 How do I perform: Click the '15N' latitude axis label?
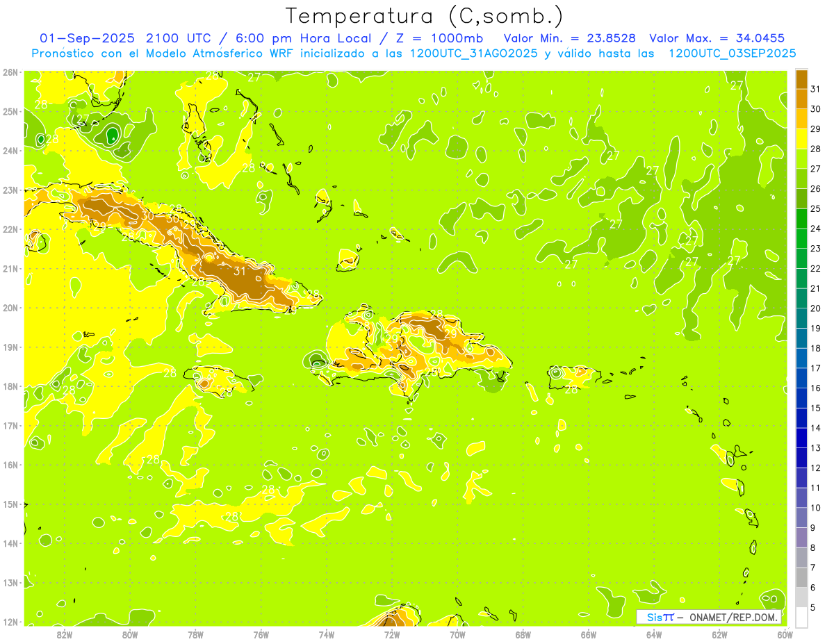(10, 504)
